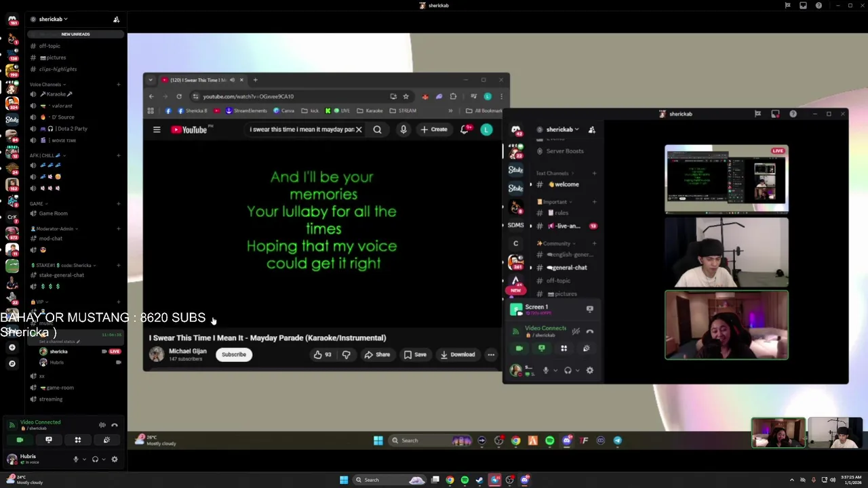Mute the Chrome tab audio speaker icon
The height and width of the screenshot is (488, 868).
point(232,80)
